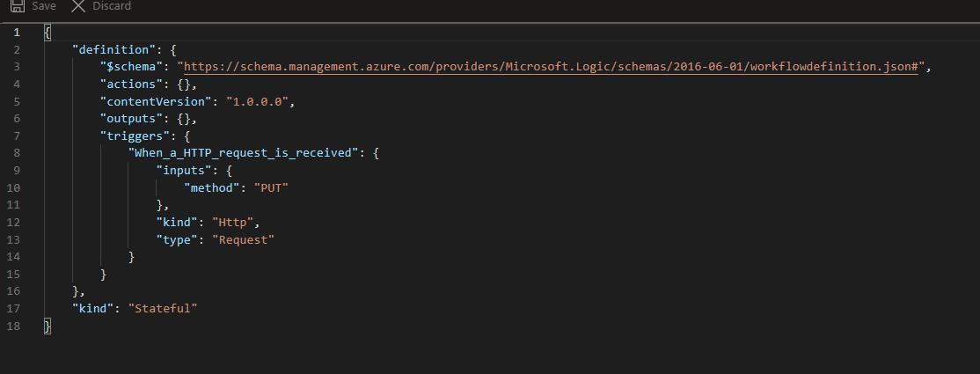Screen dimensions: 980x374
Task: Click the "method" key text
Action: 212,187
